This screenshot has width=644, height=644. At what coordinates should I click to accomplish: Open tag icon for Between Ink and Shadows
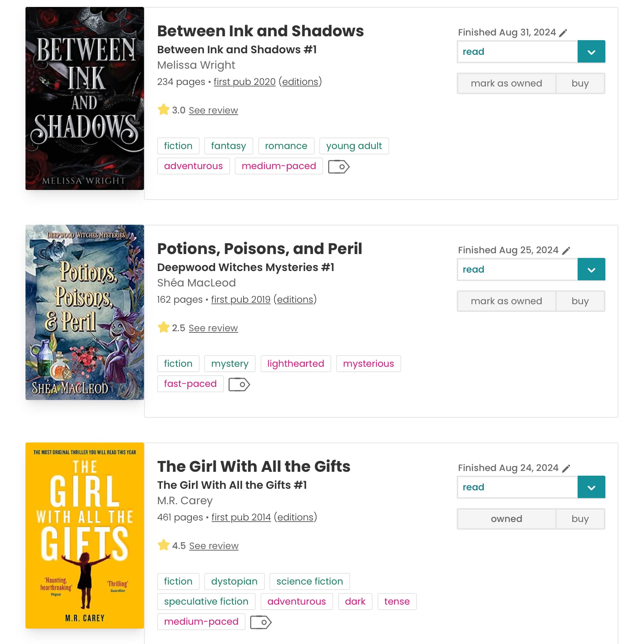339,167
